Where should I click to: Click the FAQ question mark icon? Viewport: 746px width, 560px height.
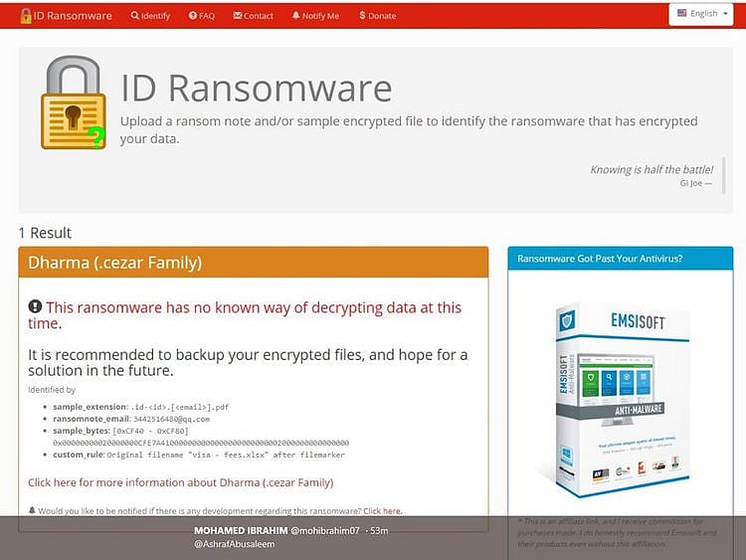[193, 16]
